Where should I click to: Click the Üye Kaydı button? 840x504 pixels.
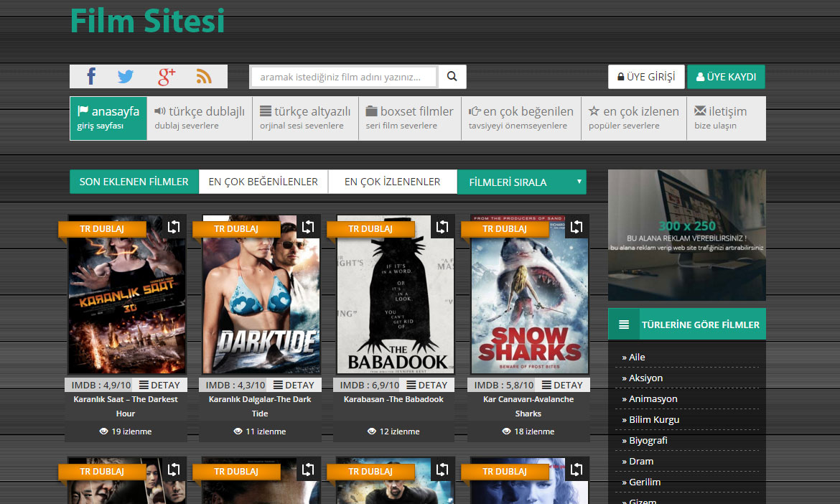tap(726, 77)
